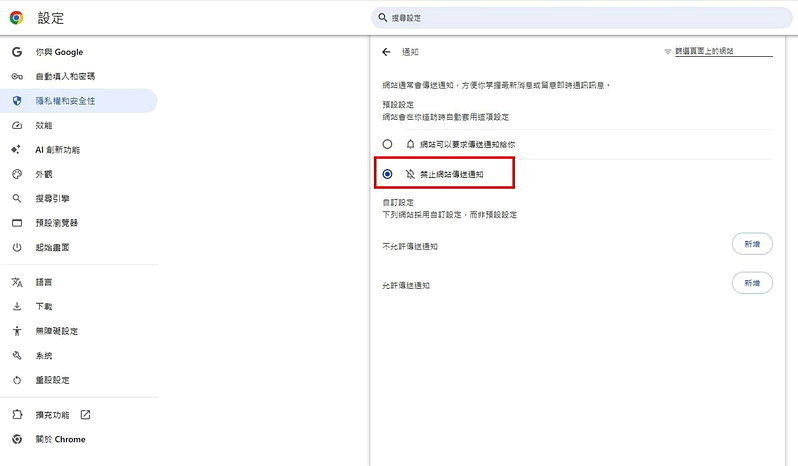Open 搜尋引擎 settings section
The image size is (798, 466).
(79, 198)
